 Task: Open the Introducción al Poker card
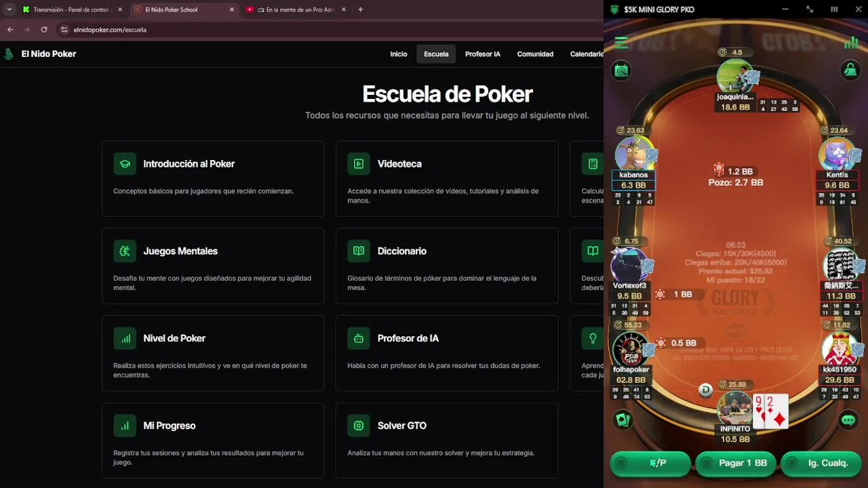pyautogui.click(x=213, y=178)
